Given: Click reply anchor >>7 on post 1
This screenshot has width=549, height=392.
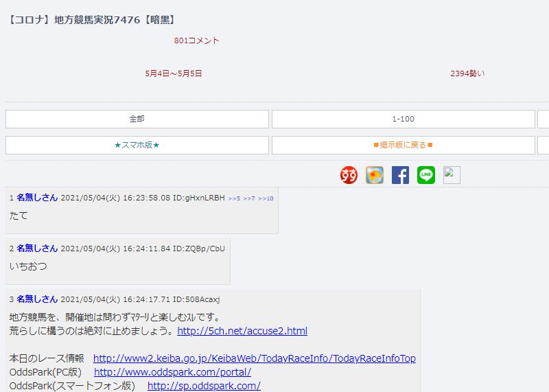Looking at the screenshot, I should click(x=249, y=198).
